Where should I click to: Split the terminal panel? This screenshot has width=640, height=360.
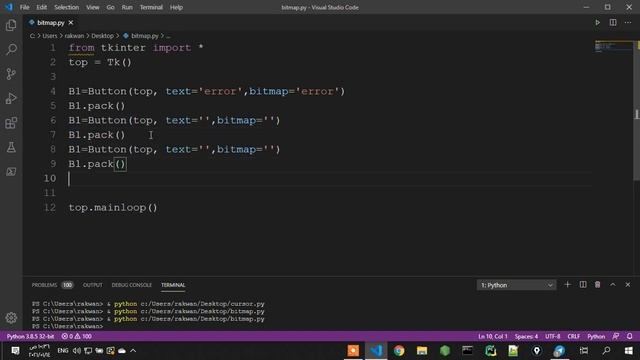coord(583,284)
